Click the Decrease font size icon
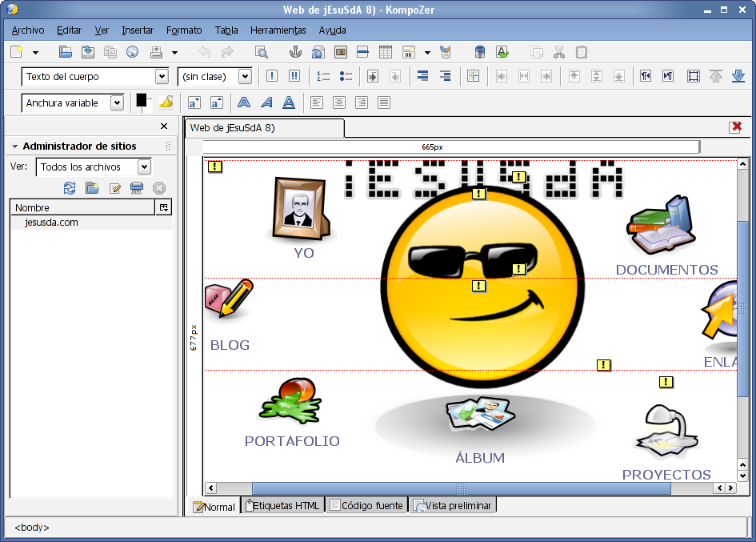Viewport: 756px width, 542px height. point(194,102)
